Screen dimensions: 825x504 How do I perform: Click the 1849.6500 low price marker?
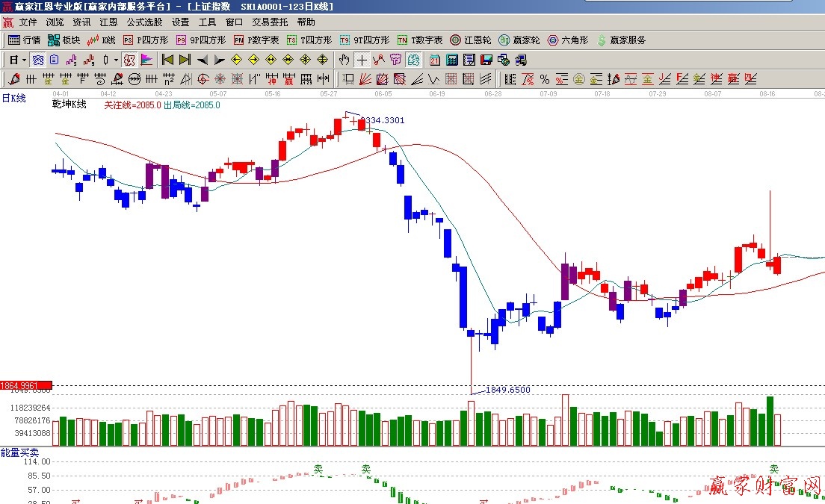tap(507, 390)
